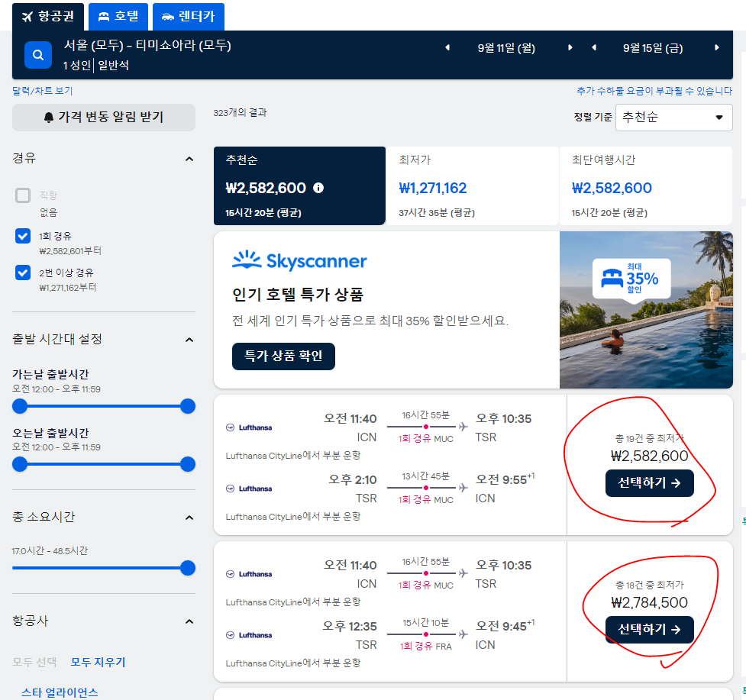Click the blue search magnifier icon

(38, 55)
